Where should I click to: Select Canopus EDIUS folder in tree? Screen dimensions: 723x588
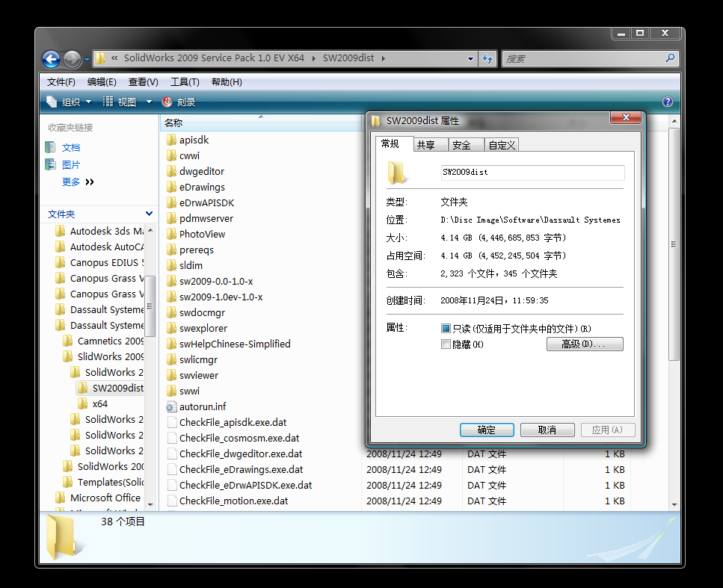[99, 262]
